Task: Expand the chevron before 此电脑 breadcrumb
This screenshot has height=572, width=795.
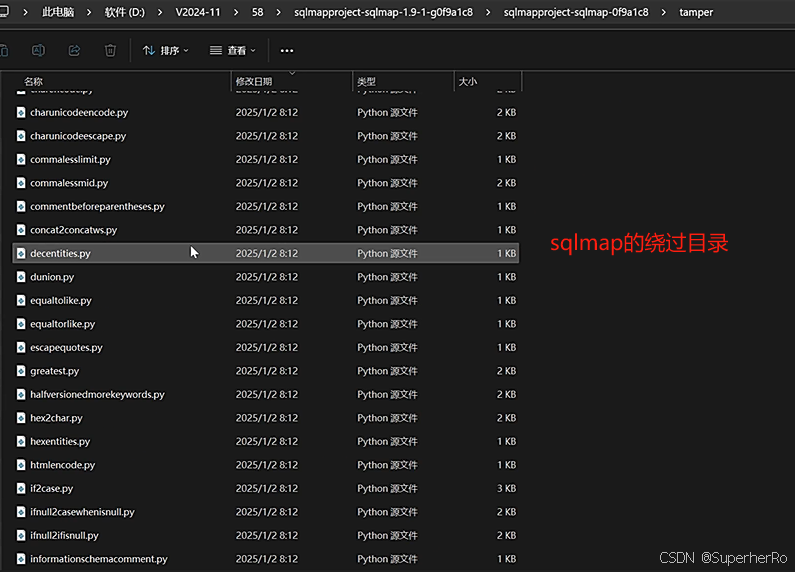Action: (x=25, y=12)
